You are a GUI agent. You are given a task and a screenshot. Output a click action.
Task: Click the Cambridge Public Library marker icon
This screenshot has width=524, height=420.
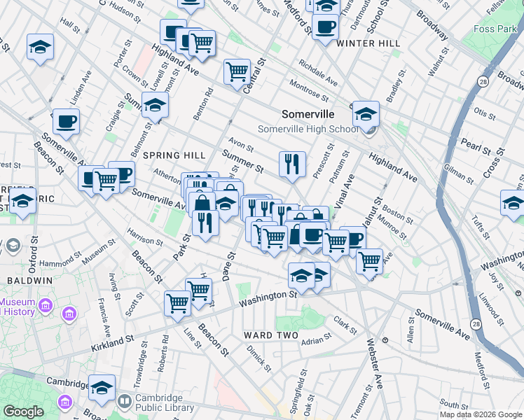tap(125, 402)
